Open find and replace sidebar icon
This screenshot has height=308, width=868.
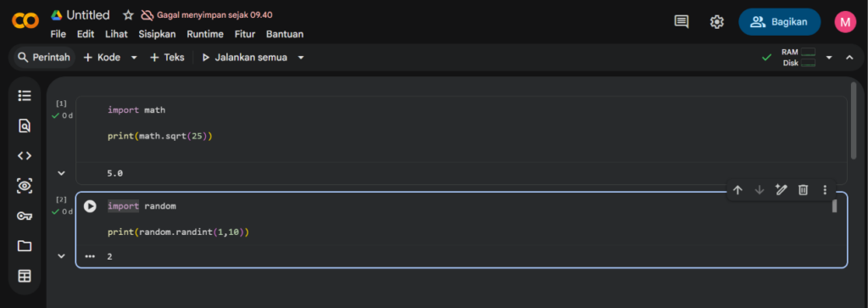[x=25, y=126]
